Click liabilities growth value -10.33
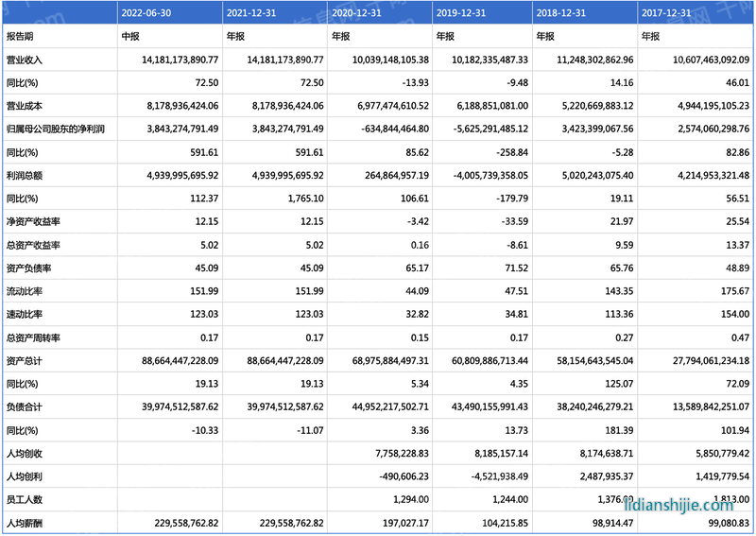This screenshot has width=756, height=536. tap(205, 430)
